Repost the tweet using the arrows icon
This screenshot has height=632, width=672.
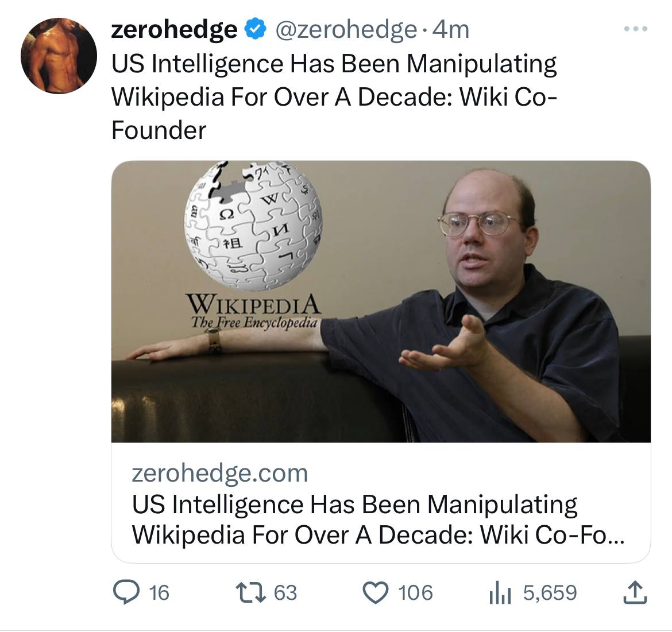point(252,592)
